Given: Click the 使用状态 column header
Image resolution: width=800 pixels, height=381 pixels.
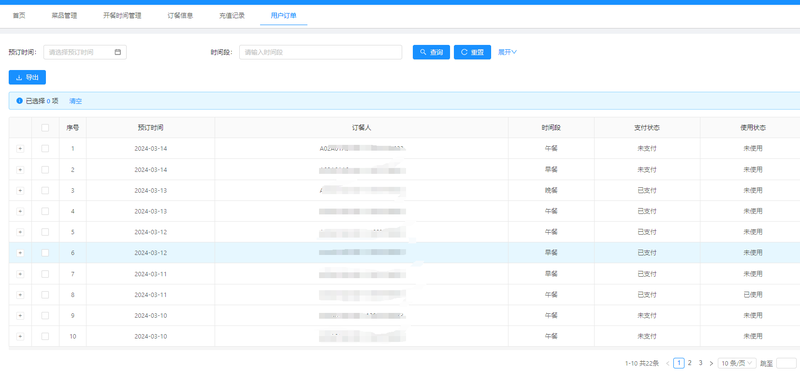Looking at the screenshot, I should point(753,128).
